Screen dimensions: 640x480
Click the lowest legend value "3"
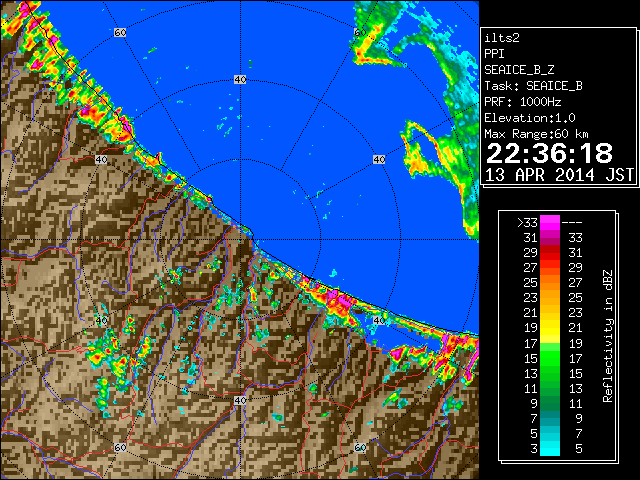point(534,449)
